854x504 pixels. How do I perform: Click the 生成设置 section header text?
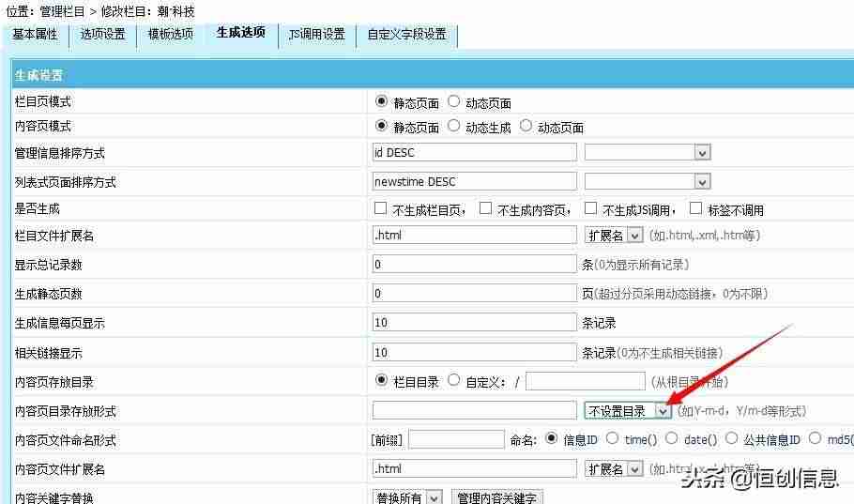[x=38, y=75]
